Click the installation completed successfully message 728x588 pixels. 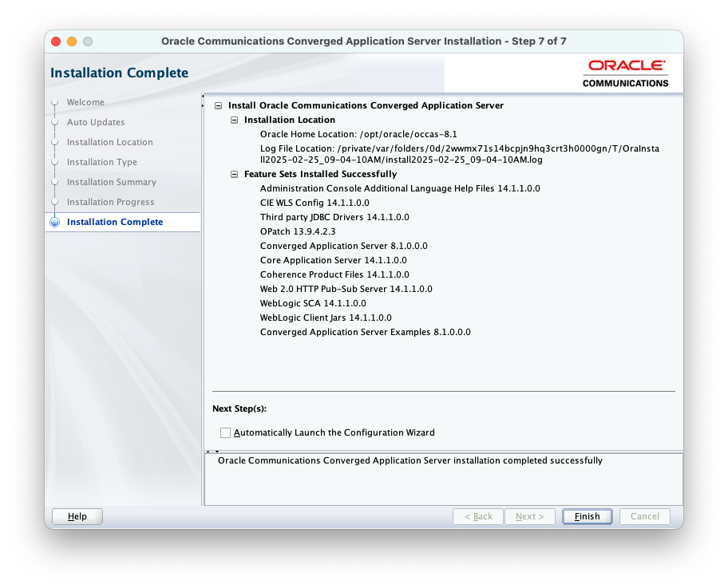click(x=410, y=460)
